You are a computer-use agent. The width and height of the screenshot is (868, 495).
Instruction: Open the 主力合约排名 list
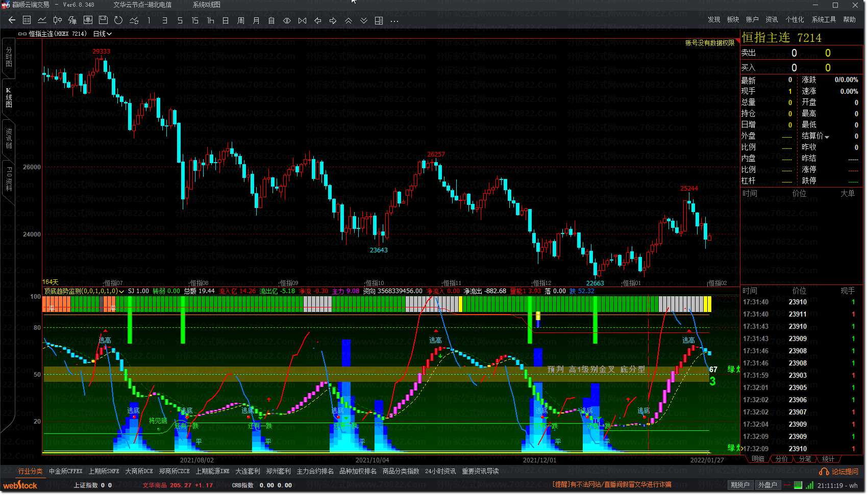315,471
